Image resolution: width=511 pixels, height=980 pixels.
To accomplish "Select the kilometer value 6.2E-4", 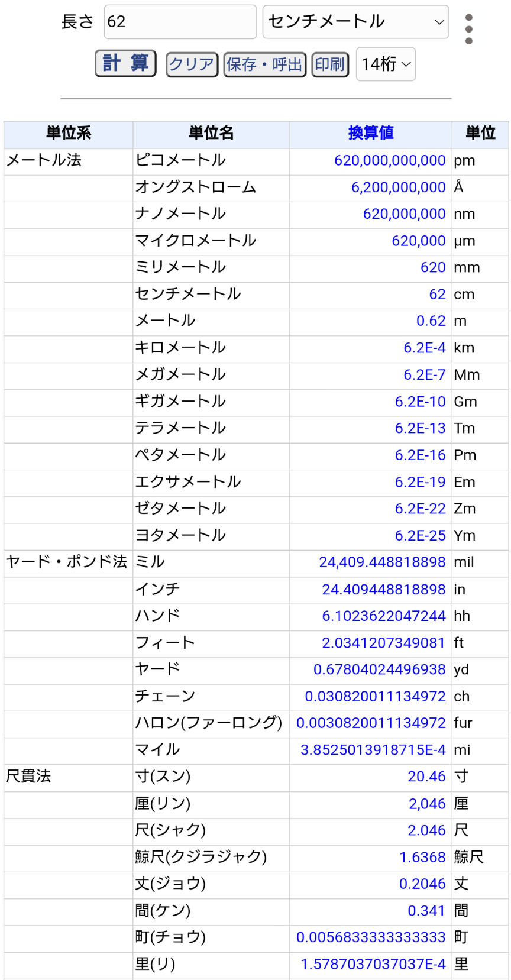I will pyautogui.click(x=424, y=348).
